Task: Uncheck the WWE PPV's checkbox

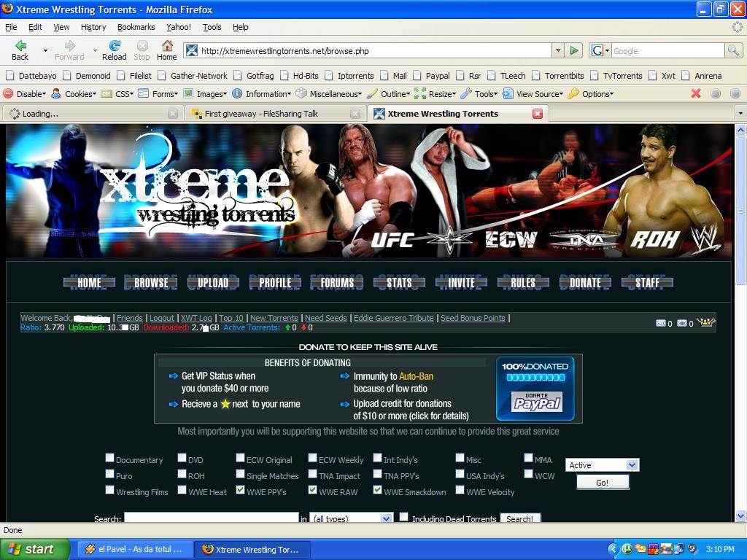Action: pos(240,490)
